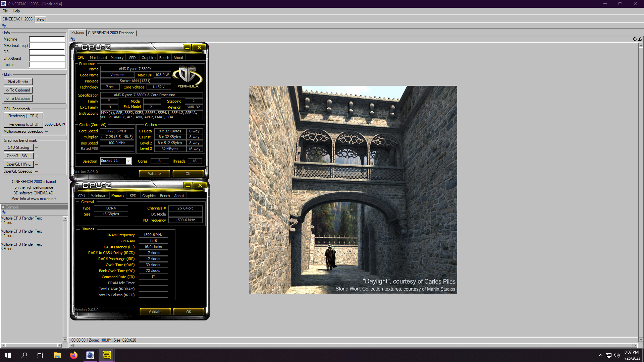Run Rendering (1 CPU) benchmark
This screenshot has width=644, height=362.
point(23,116)
